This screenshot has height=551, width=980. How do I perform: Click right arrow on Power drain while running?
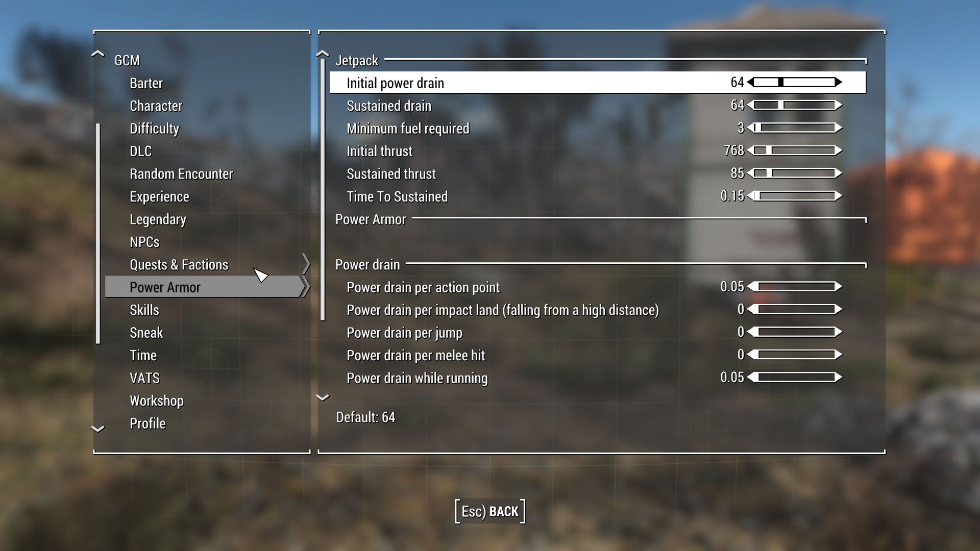(843, 379)
